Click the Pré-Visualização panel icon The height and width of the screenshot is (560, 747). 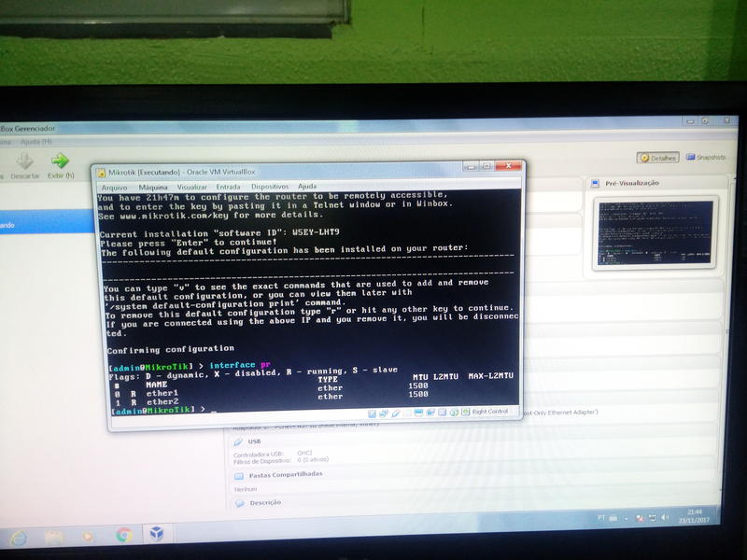(595, 184)
